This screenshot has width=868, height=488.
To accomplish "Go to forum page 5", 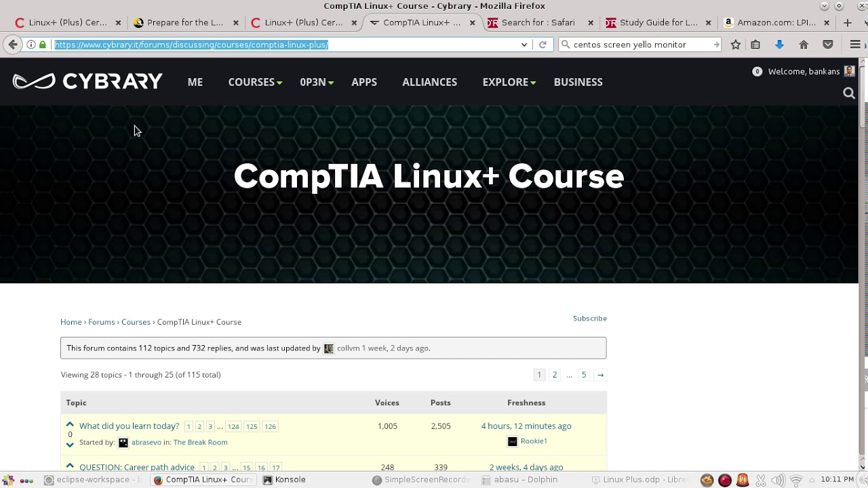I will pos(584,375).
